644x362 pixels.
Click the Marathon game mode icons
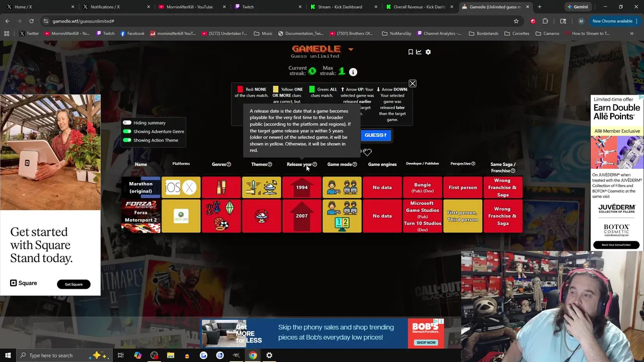coord(342,188)
